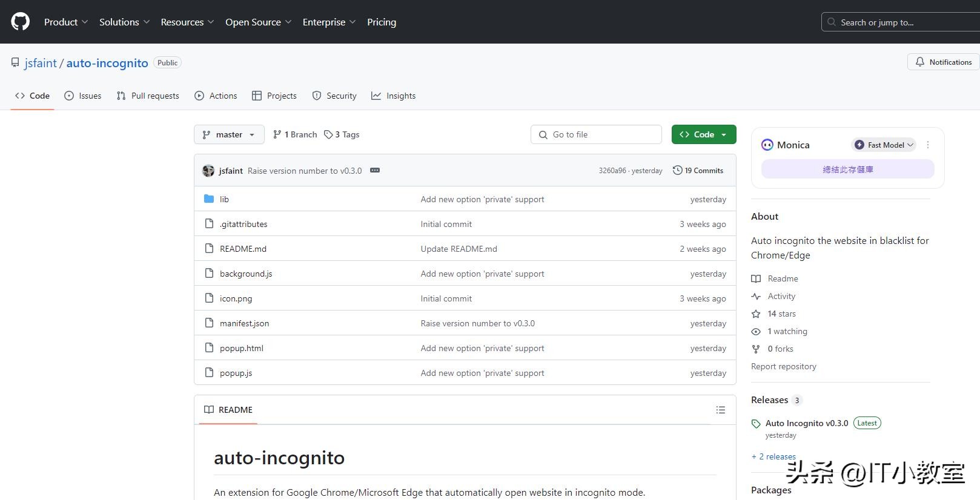Viewport: 980px width, 500px height.
Task: Expand the Solutions menu
Action: 125,22
